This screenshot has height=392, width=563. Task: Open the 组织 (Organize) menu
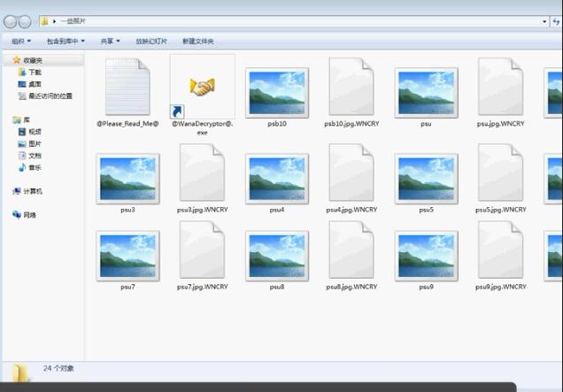coord(21,42)
